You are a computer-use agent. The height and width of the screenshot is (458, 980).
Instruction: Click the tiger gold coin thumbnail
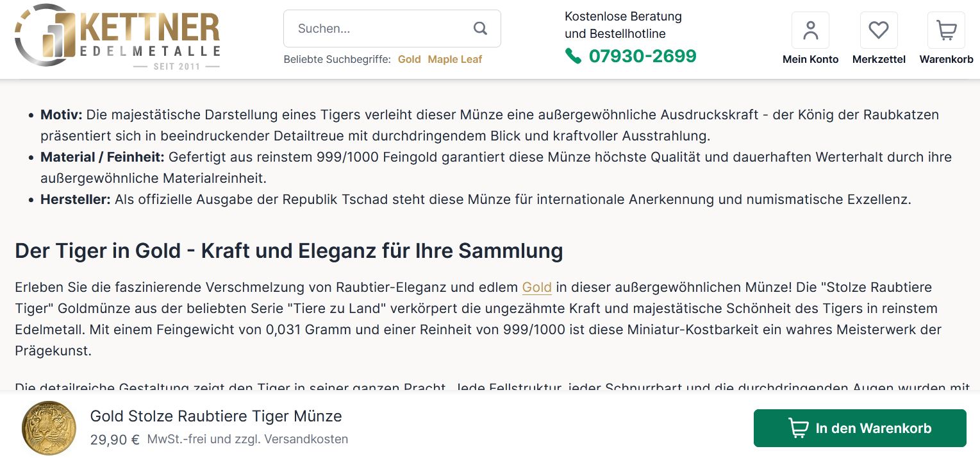coord(49,428)
